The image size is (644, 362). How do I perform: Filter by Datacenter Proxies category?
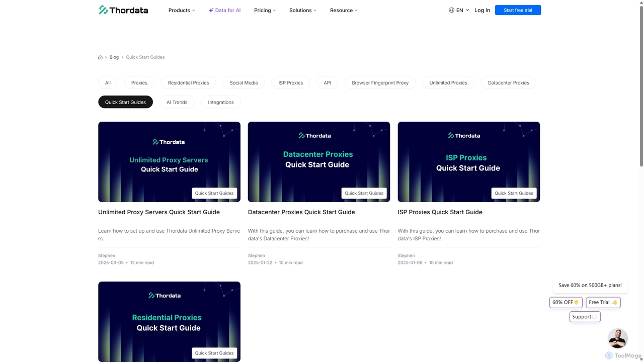tap(509, 82)
